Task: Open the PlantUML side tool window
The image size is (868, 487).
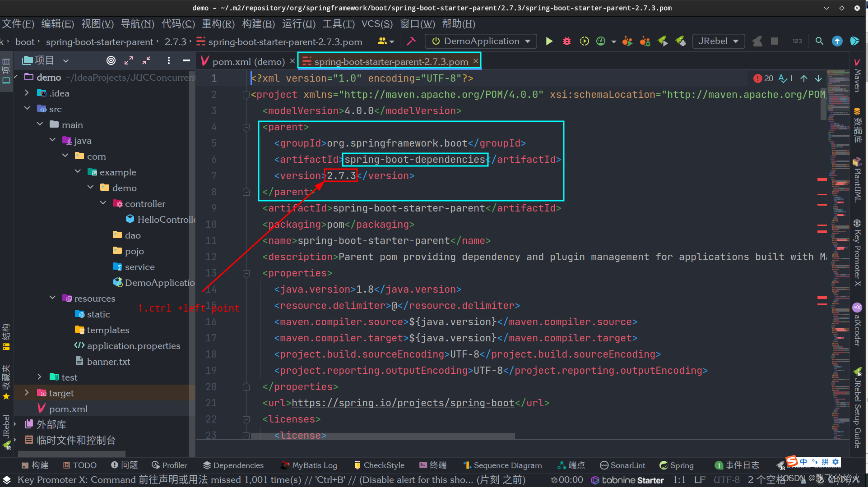Action: [857, 180]
